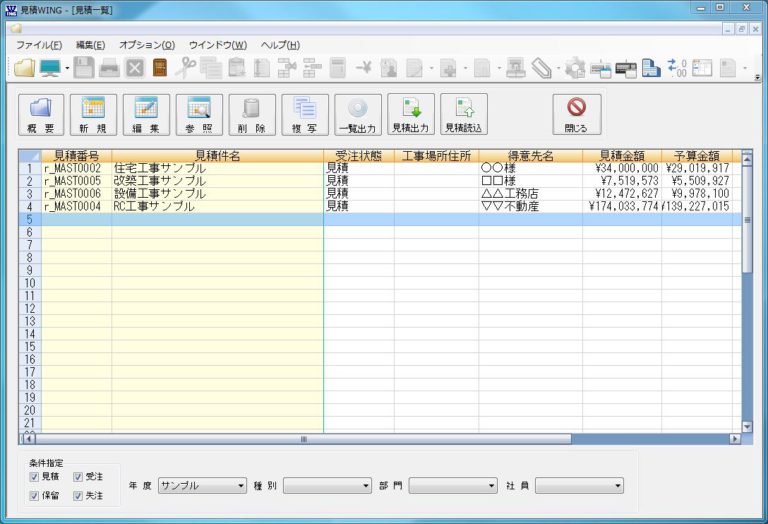Open the ファイル(F) menu
The image size is (768, 524).
pyautogui.click(x=39, y=45)
